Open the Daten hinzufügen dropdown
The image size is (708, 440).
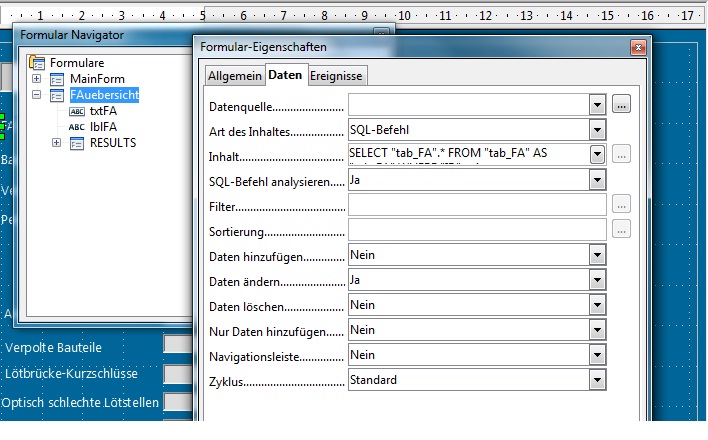coord(598,255)
